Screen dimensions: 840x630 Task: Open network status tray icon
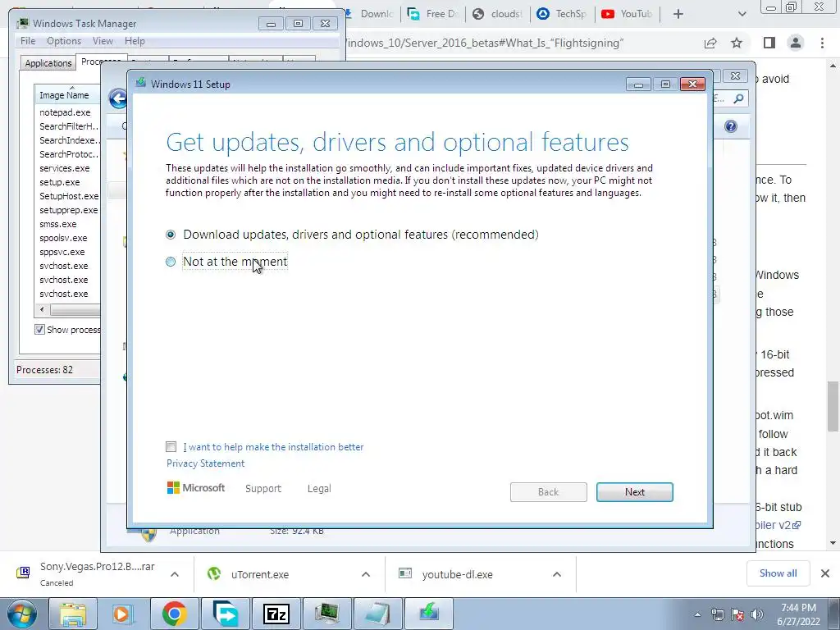[x=717, y=614]
